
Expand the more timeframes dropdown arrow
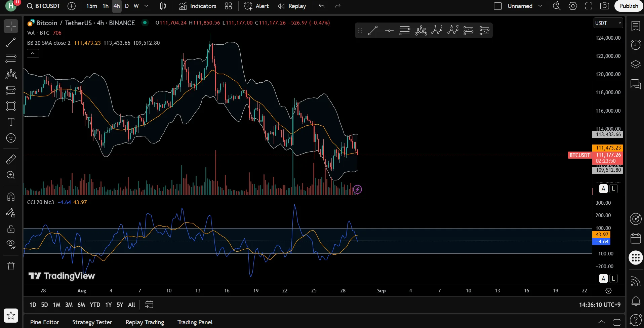[x=146, y=6]
